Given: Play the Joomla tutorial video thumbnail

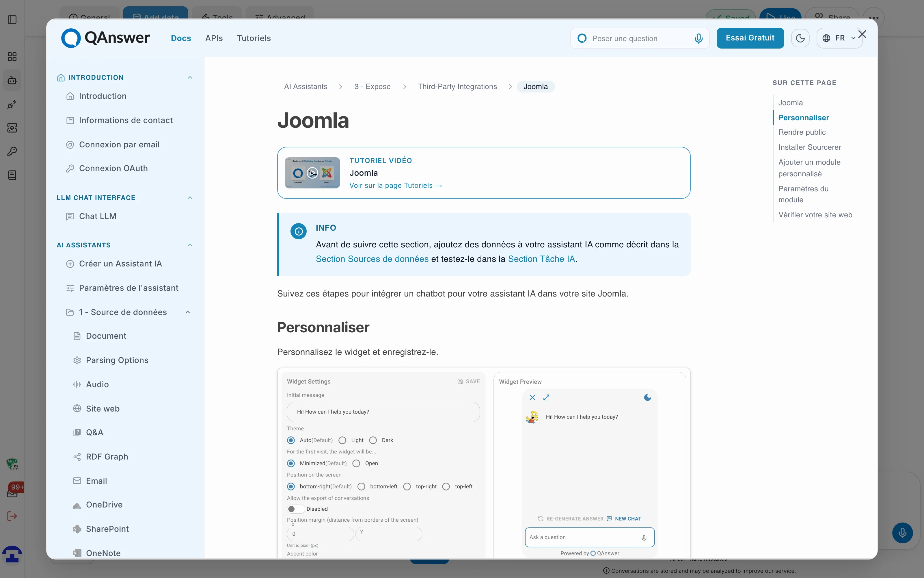Looking at the screenshot, I should pos(312,173).
